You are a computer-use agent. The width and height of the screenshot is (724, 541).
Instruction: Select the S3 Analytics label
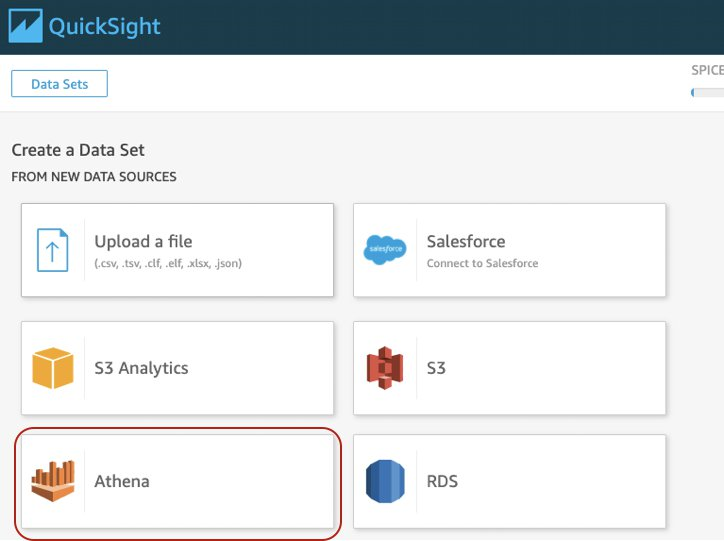pyautogui.click(x=141, y=368)
